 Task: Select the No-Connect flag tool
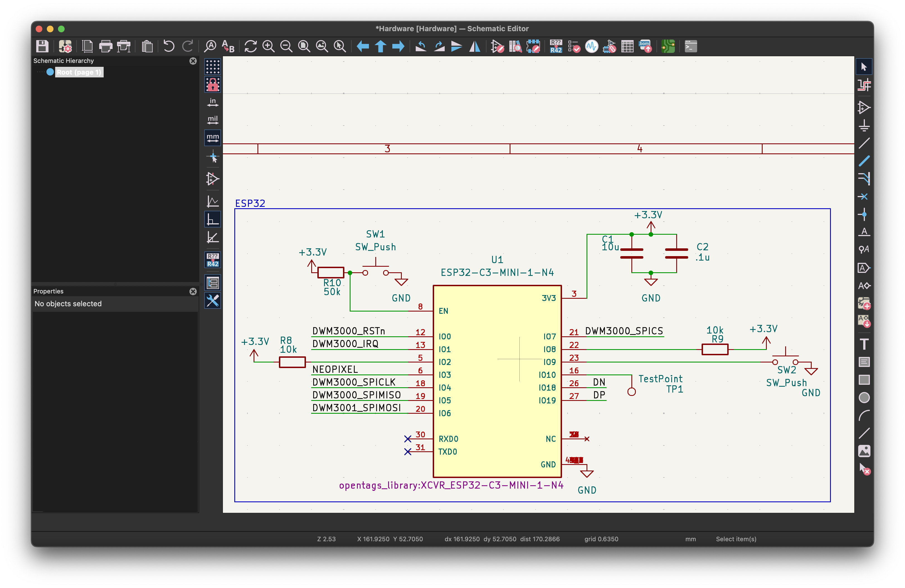[x=864, y=196]
